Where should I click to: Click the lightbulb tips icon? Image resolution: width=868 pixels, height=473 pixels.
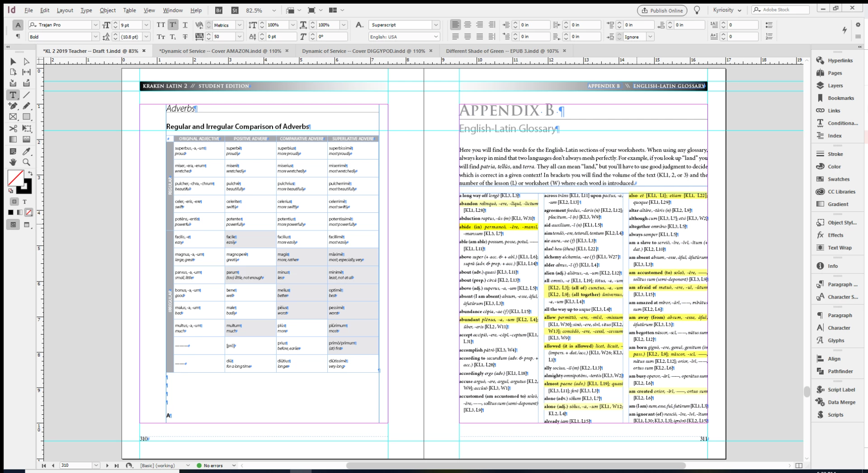[697, 10]
